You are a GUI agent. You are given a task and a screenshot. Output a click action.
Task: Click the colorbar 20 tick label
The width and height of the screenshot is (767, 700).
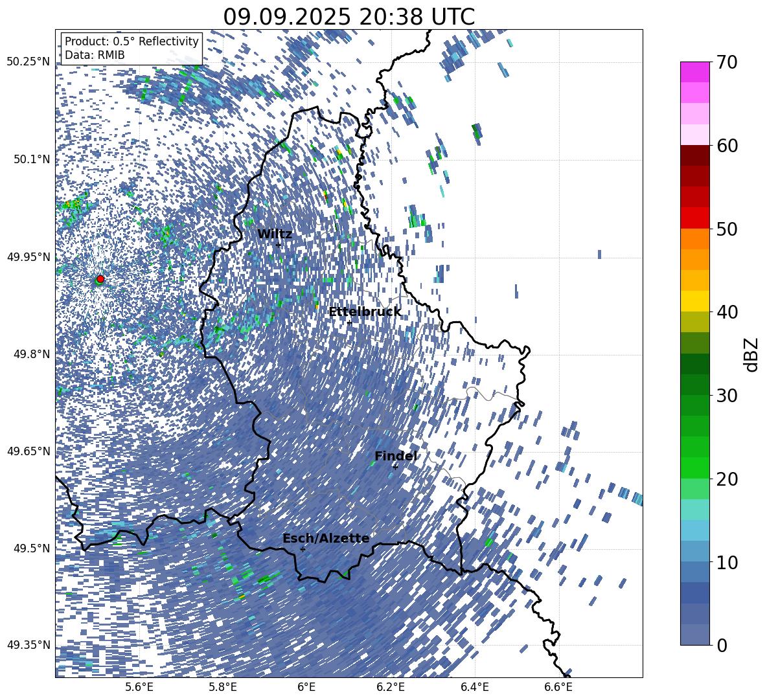pyautogui.click(x=727, y=479)
